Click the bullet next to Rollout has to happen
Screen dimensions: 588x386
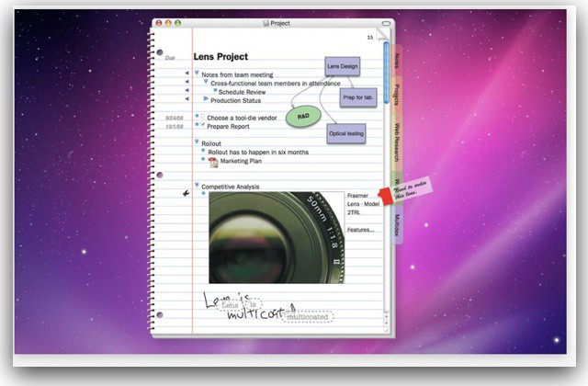point(203,151)
